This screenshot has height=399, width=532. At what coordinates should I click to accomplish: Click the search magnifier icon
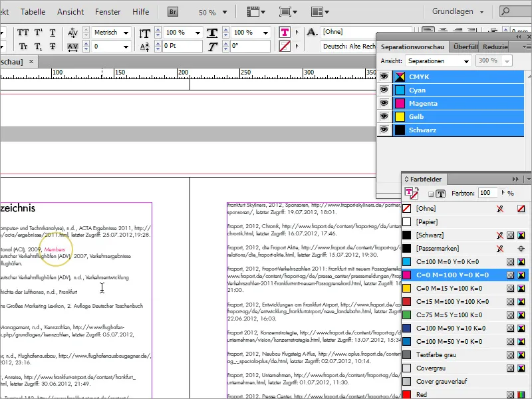click(506, 11)
